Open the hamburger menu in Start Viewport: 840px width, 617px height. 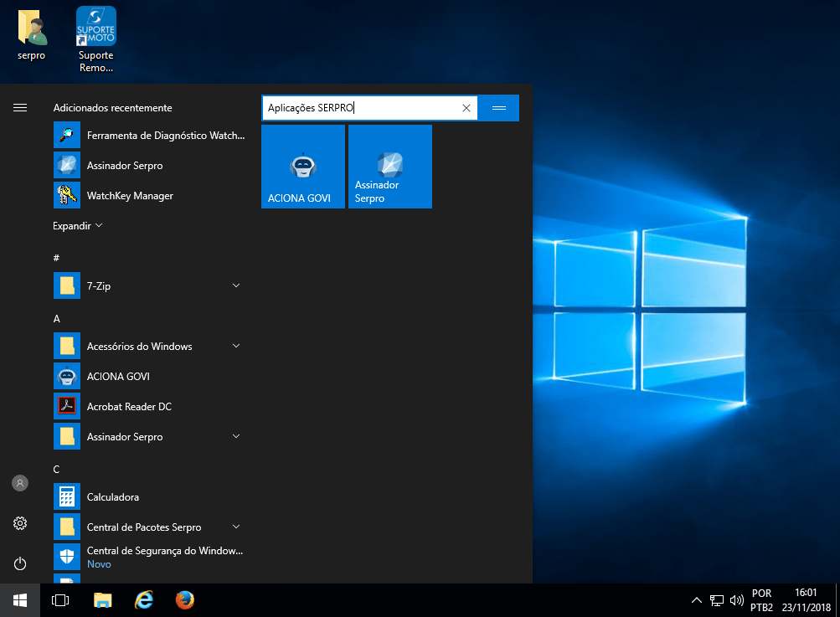coord(20,108)
